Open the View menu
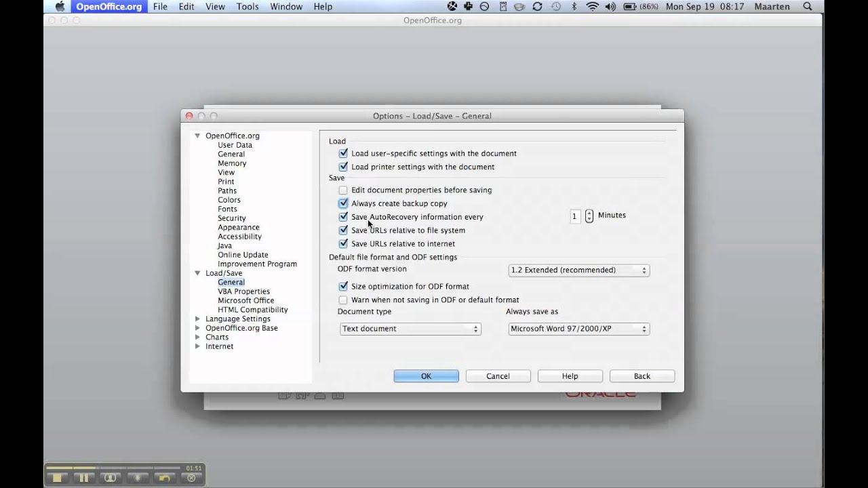Screen dimensions: 868x488 pos(215,7)
